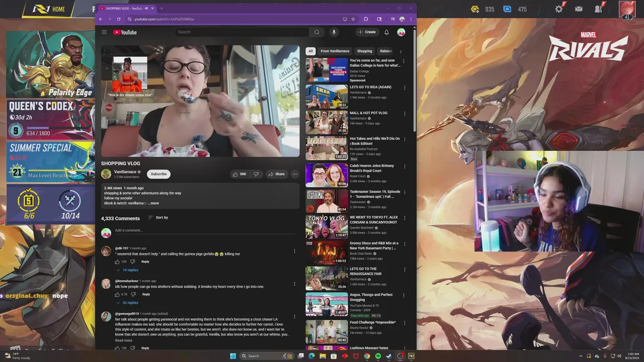Open the browser three-dot menu
Viewport: 644px width, 362px height.
point(411,19)
